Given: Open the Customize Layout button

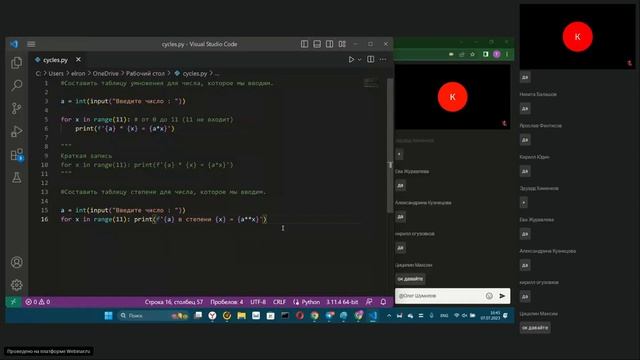Looking at the screenshot, I should pos(342,44).
